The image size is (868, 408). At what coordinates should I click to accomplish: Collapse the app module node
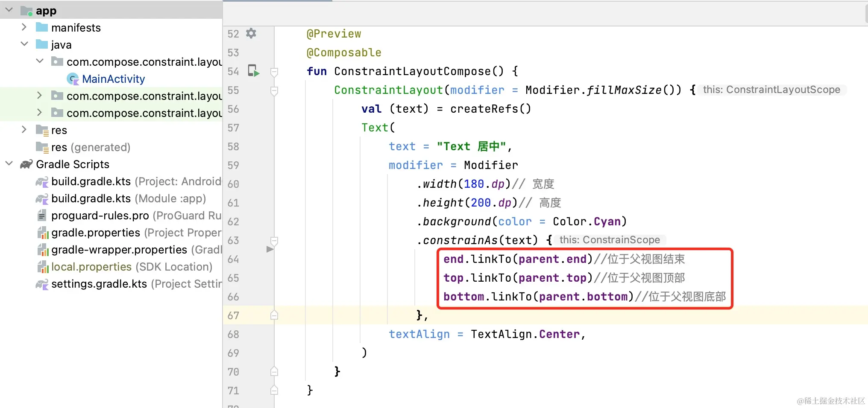(x=9, y=10)
